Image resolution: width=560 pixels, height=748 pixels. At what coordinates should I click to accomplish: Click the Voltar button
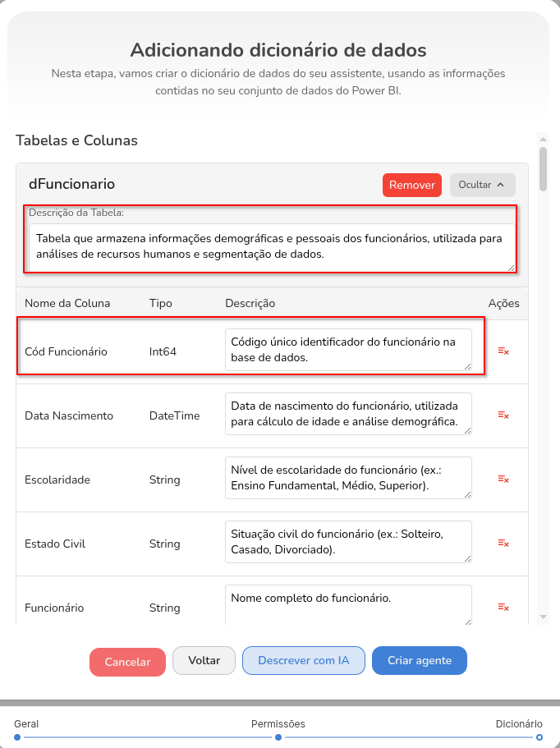(204, 662)
